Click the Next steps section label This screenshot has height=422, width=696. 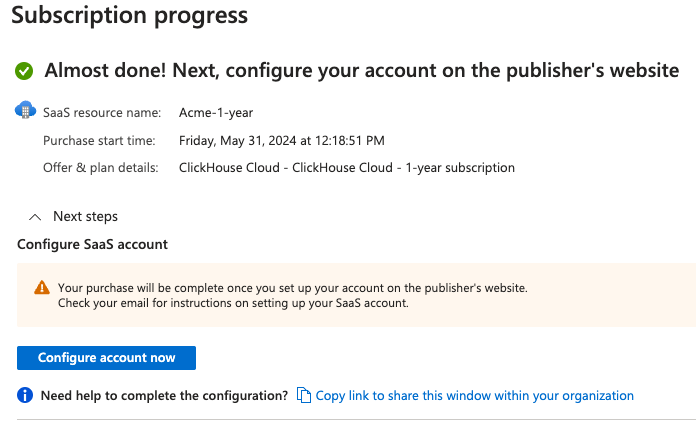coord(85,216)
